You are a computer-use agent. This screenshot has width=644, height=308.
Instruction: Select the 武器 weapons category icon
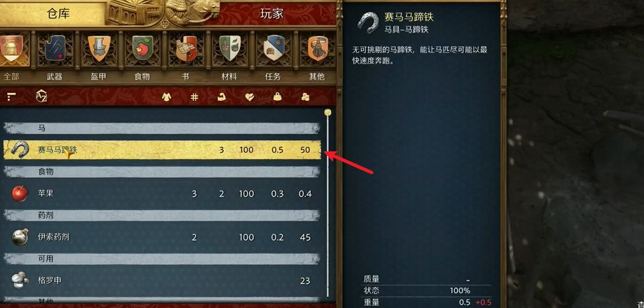coord(55,49)
